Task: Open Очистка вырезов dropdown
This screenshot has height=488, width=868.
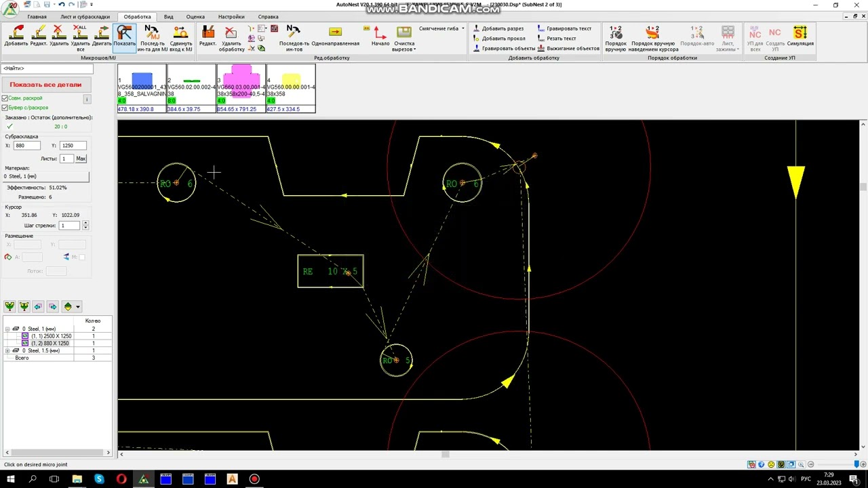Action: click(404, 38)
